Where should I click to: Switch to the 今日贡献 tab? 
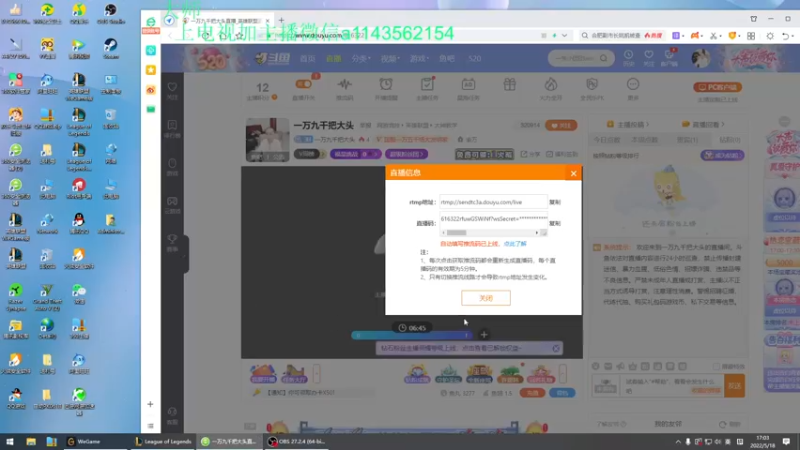pyautogui.click(x=606, y=140)
